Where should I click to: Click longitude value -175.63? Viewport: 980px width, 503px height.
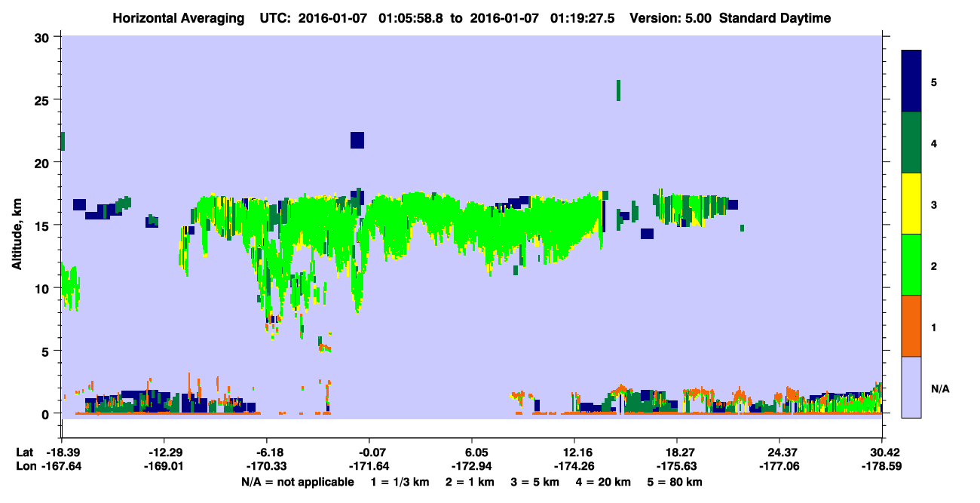tap(676, 466)
